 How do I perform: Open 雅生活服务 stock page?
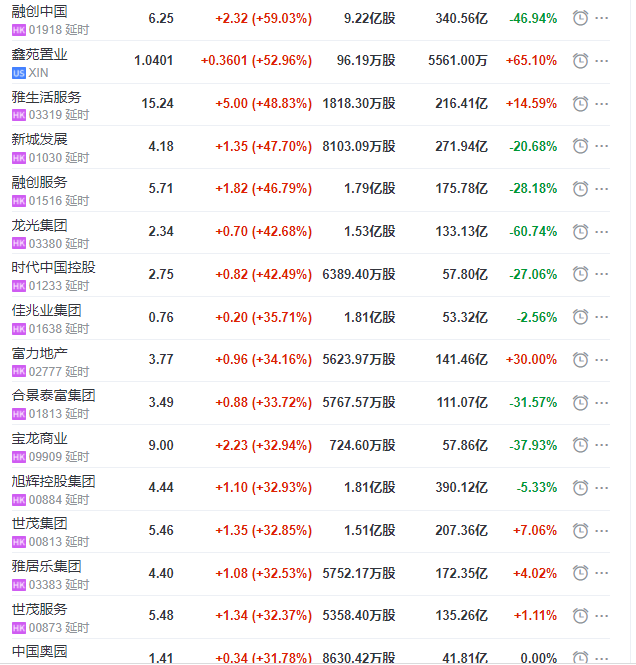pos(46,97)
